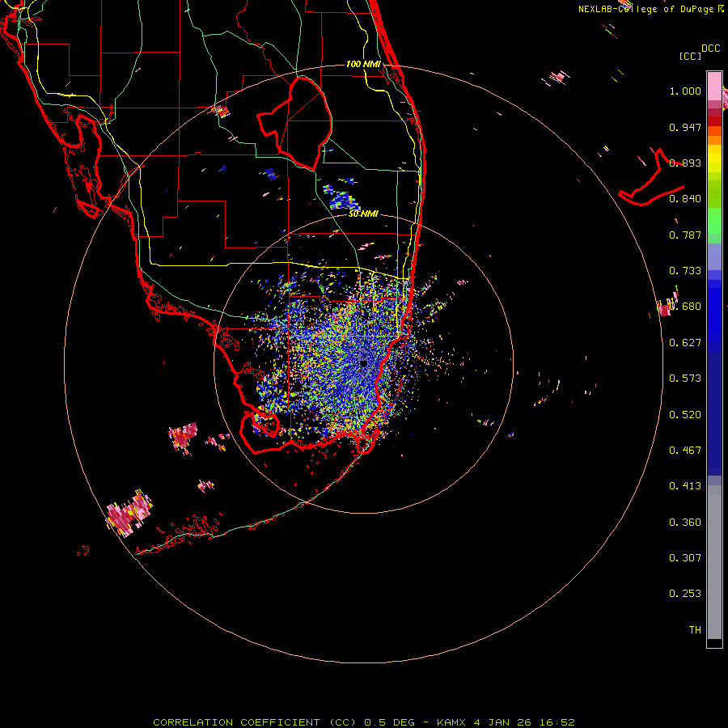Click the 100 NMI range ring label
The height and width of the screenshot is (728, 728).
click(x=363, y=64)
